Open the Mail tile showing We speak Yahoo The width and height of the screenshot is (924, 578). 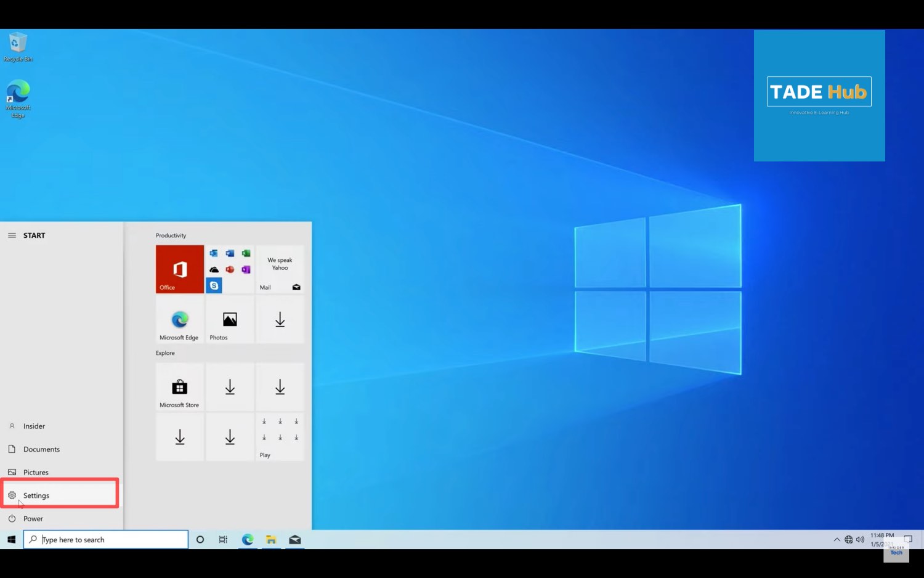click(280, 269)
